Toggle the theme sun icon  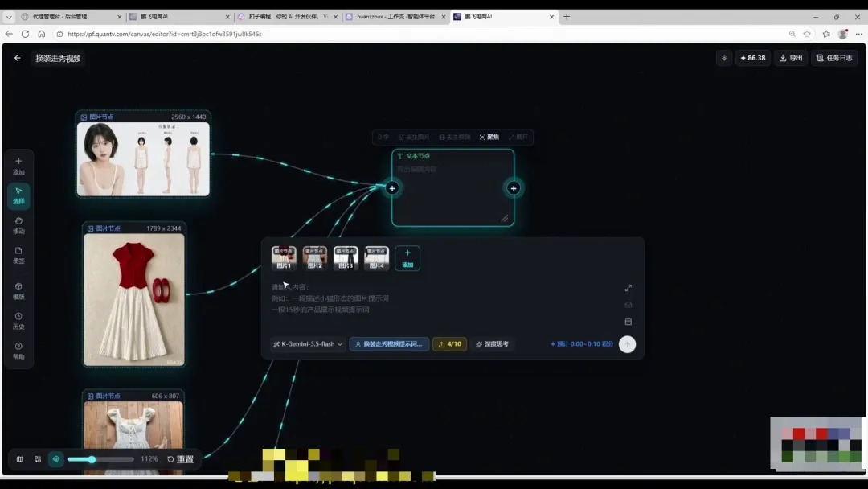724,58
